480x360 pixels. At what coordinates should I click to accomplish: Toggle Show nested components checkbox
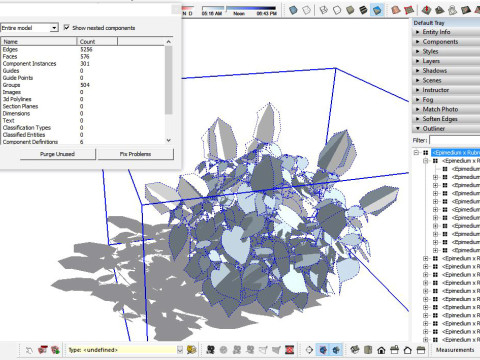pyautogui.click(x=67, y=27)
